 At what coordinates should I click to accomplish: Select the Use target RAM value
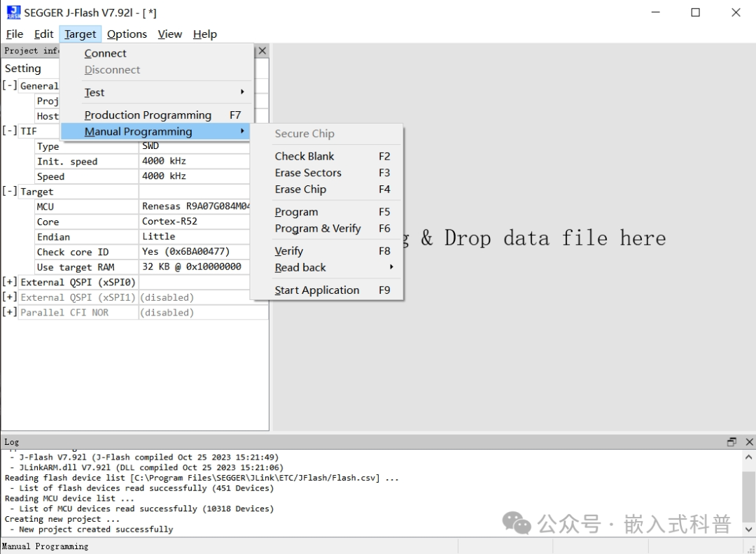195,267
